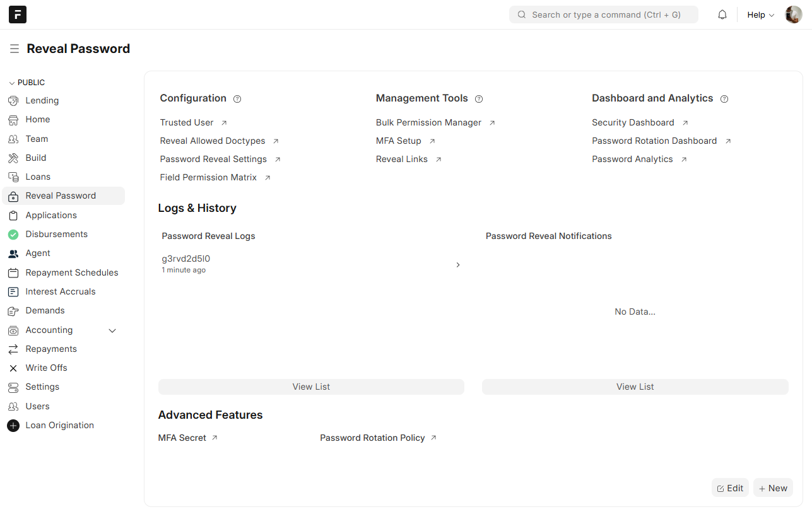
Task: Collapse the PUBLIC sidebar group
Action: click(12, 83)
